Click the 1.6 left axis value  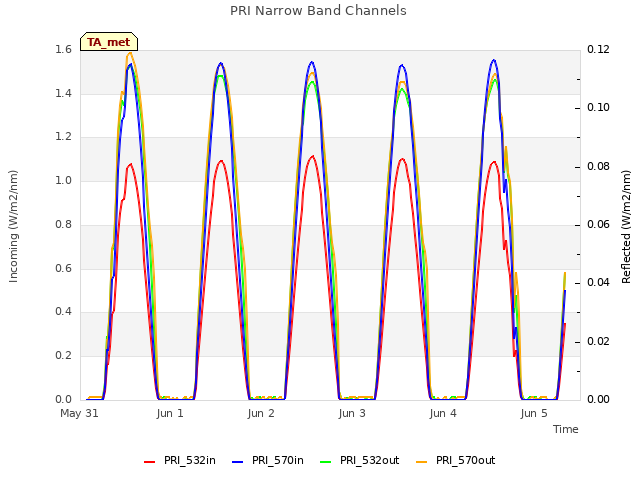click(x=64, y=50)
